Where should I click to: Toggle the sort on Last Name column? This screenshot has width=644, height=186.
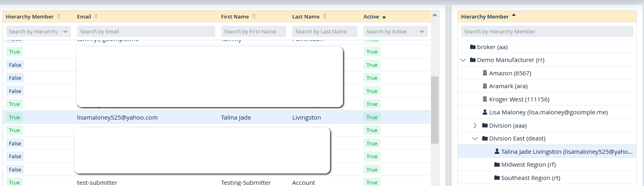click(x=324, y=17)
